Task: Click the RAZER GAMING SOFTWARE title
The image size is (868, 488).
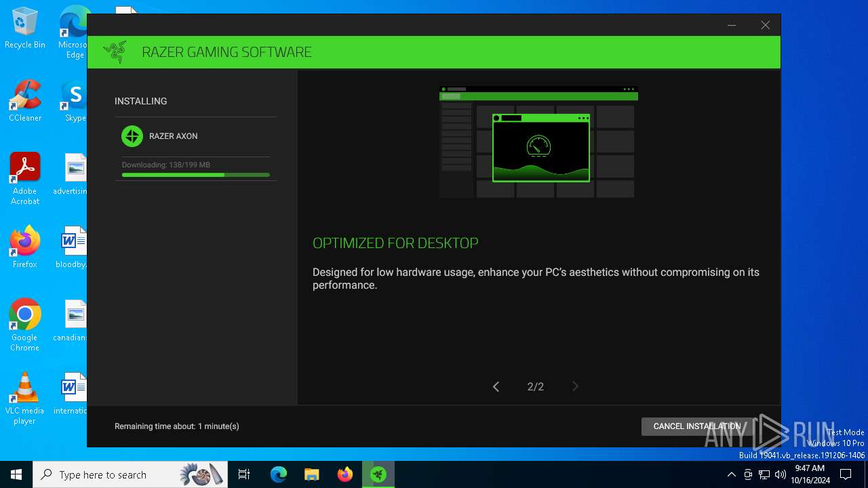Action: [226, 52]
